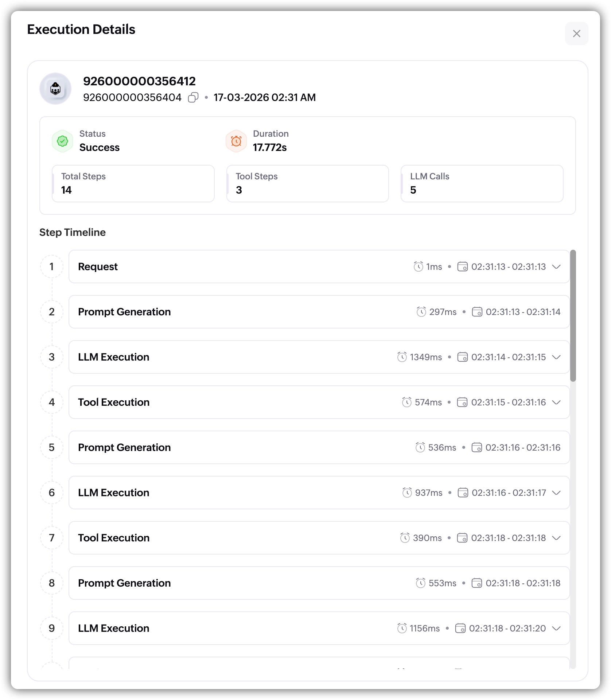Click the Step Timeline vertical scrollbar
This screenshot has height=700, width=611.
573,316
